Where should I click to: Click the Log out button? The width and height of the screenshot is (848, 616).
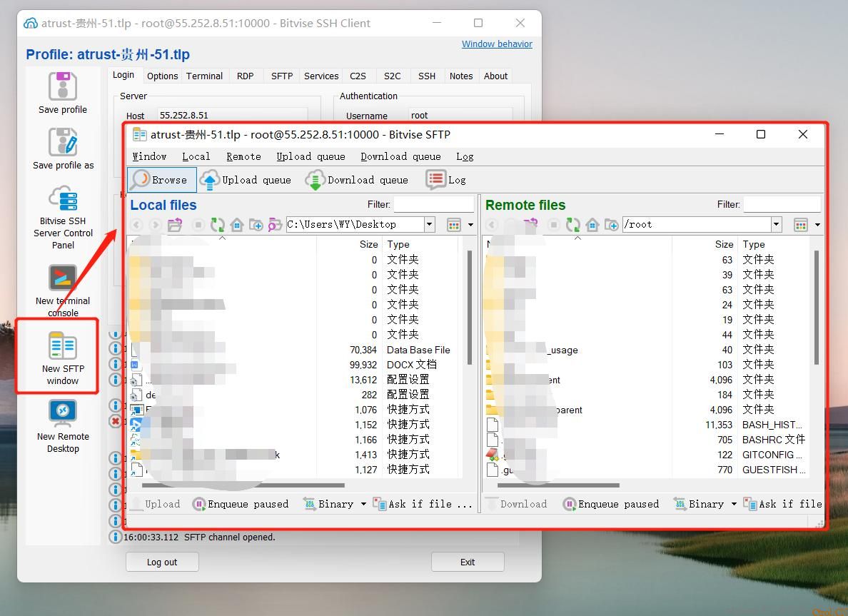click(162, 562)
